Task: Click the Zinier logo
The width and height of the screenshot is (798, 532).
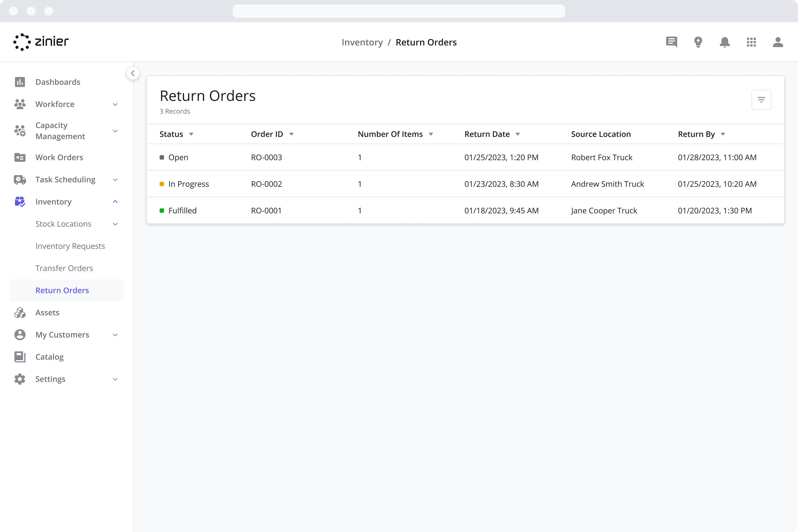Action: pyautogui.click(x=41, y=42)
